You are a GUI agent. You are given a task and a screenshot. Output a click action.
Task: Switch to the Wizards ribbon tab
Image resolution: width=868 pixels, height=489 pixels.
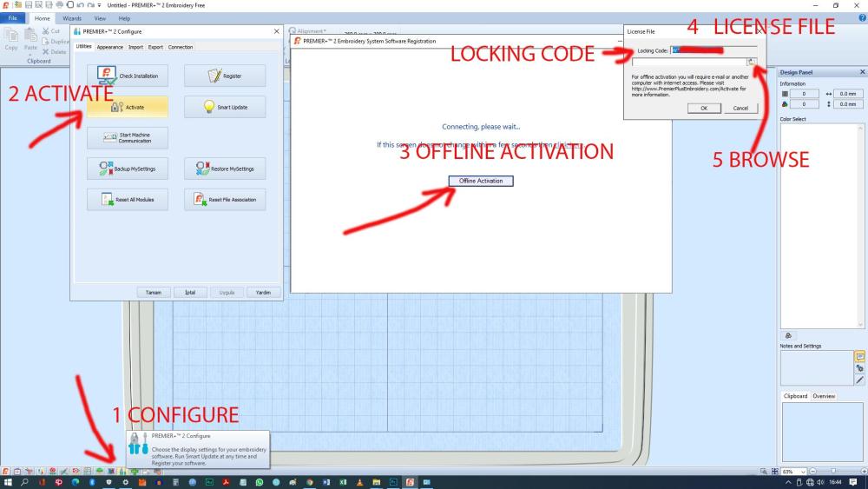click(72, 18)
